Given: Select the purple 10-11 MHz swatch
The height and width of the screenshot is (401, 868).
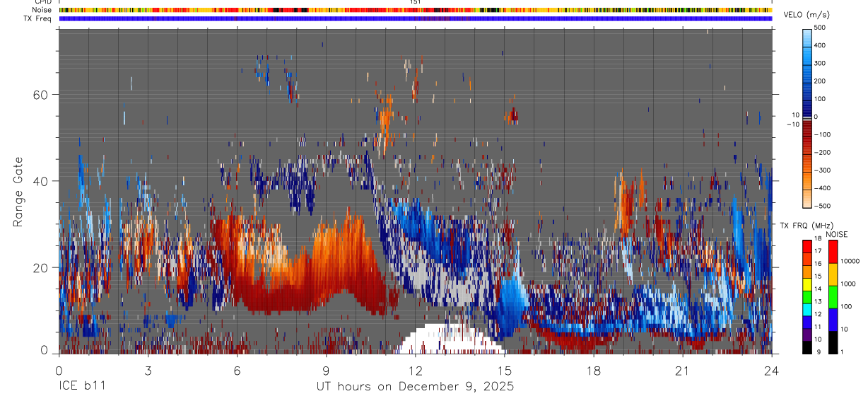Looking at the screenshot, I should (807, 335).
